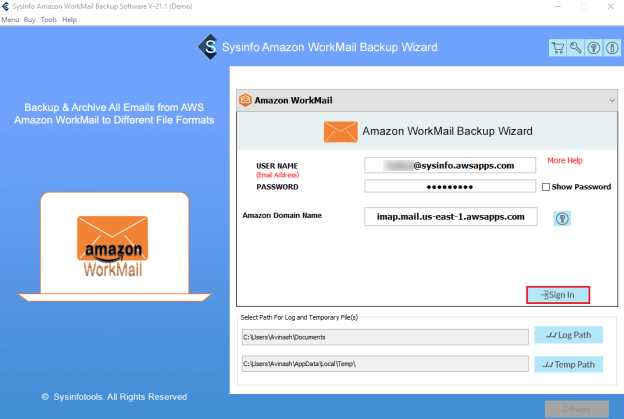The height and width of the screenshot is (419, 624).
Task: Click the orange envelope Backup Wizard icon
Action: pyautogui.click(x=340, y=132)
